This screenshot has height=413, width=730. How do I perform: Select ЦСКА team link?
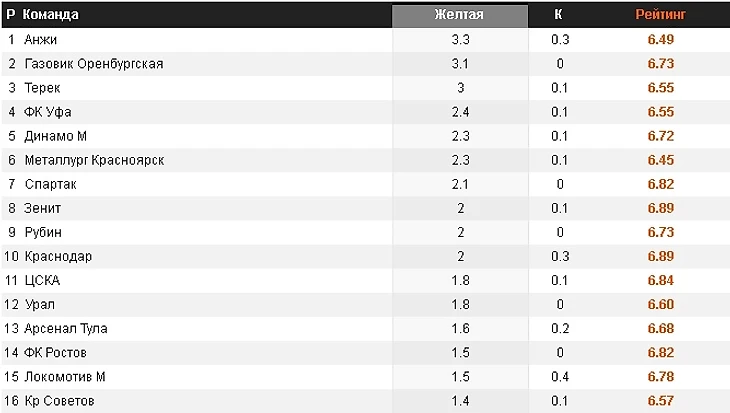tap(42, 280)
